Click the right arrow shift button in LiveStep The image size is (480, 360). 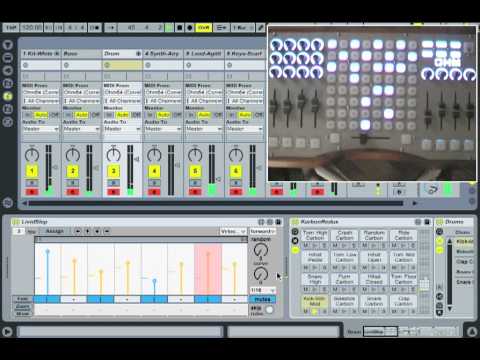click(107, 231)
